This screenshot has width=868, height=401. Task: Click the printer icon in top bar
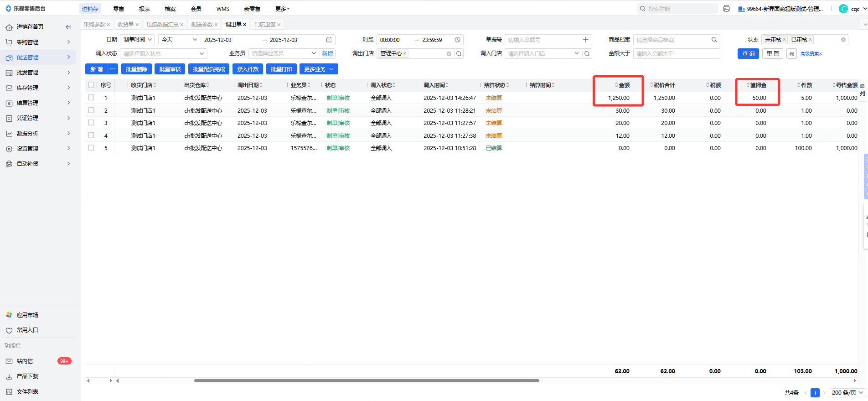pyautogui.click(x=726, y=9)
